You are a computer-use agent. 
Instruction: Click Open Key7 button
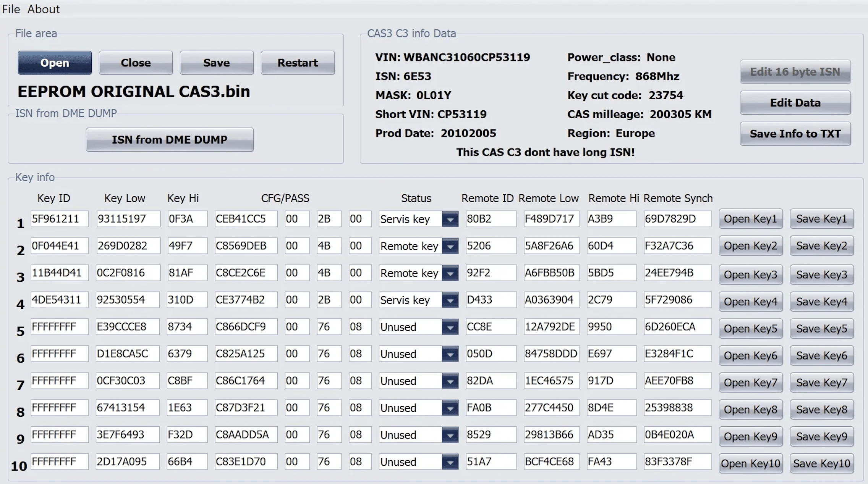(x=751, y=382)
